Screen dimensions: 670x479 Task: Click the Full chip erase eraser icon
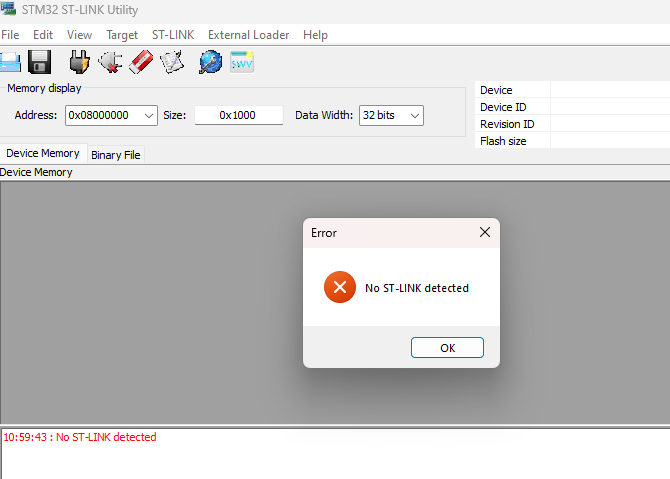141,62
